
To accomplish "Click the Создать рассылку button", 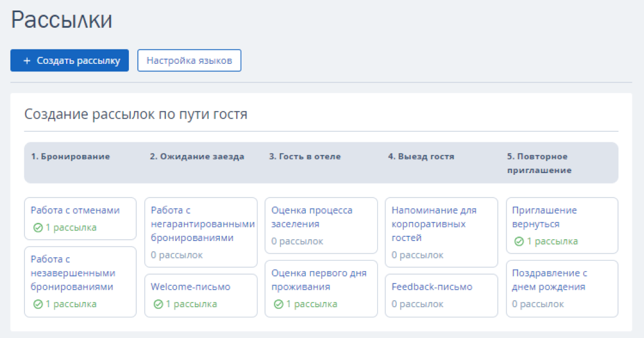I will coord(70,60).
